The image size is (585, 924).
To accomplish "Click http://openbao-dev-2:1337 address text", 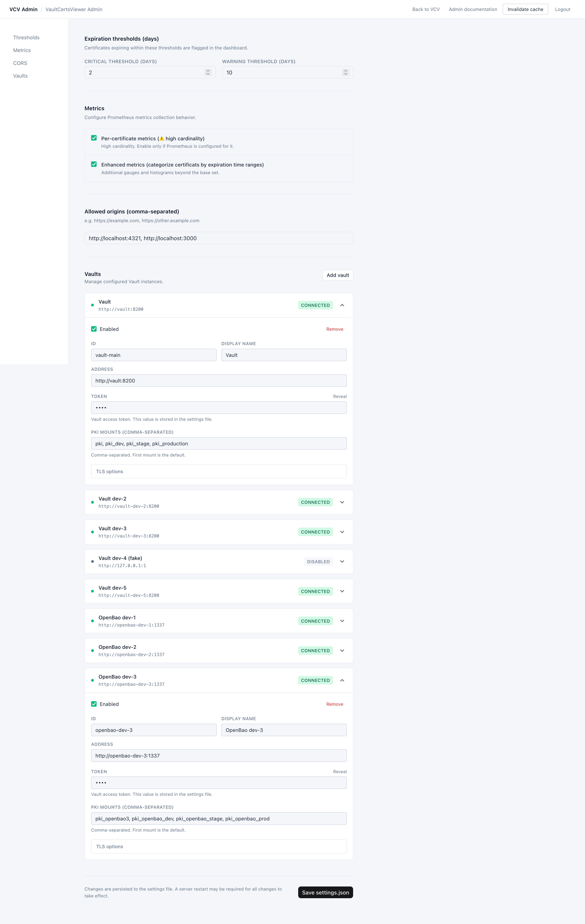I will [x=131, y=655].
